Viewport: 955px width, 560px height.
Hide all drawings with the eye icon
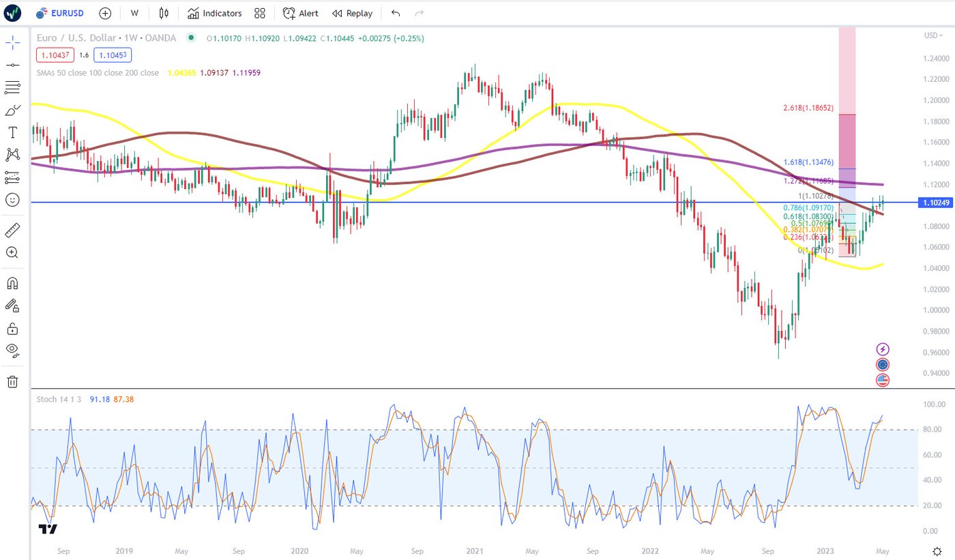[12, 351]
